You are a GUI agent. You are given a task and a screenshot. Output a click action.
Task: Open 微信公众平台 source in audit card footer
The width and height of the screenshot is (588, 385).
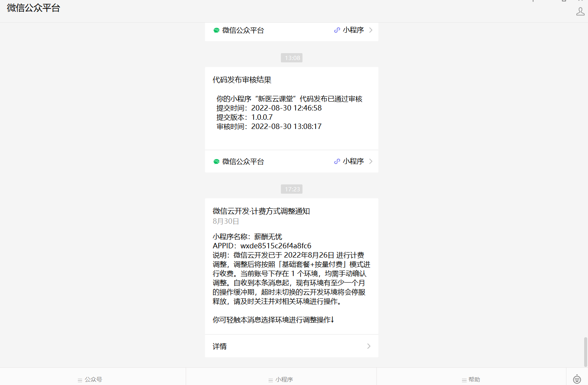click(243, 162)
